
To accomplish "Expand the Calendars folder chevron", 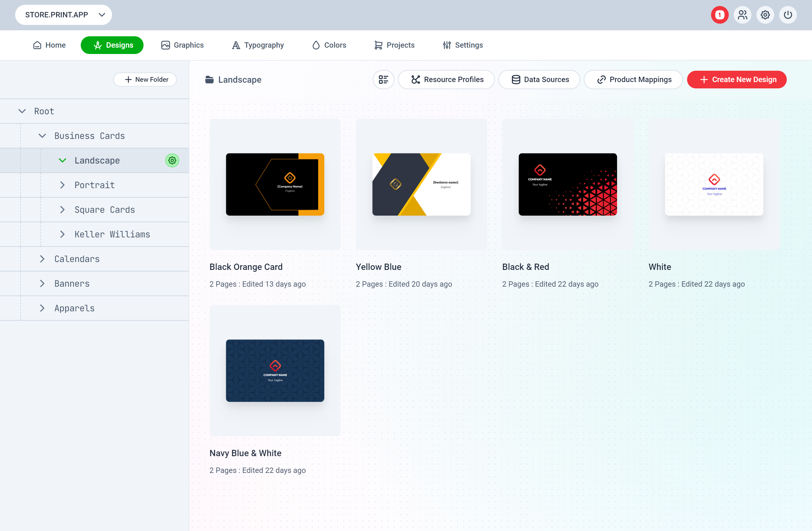I will (x=42, y=259).
